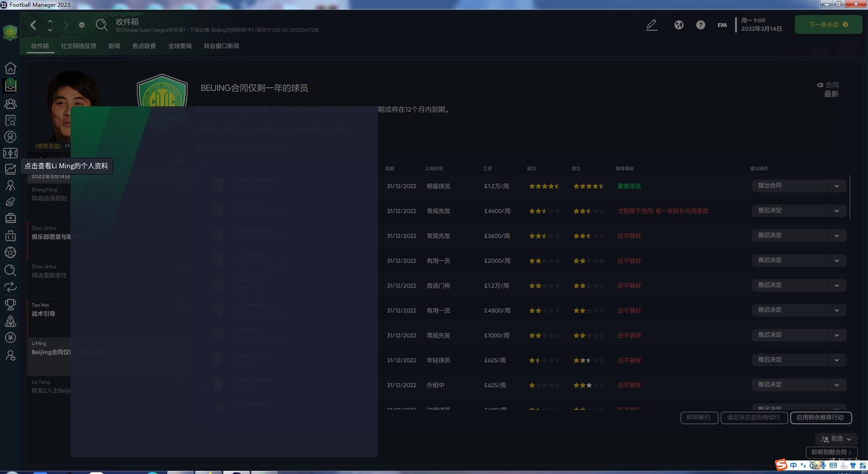Click the 即将到期合同 link button
Image resolution: width=868 pixels, height=474 pixels.
(831, 452)
